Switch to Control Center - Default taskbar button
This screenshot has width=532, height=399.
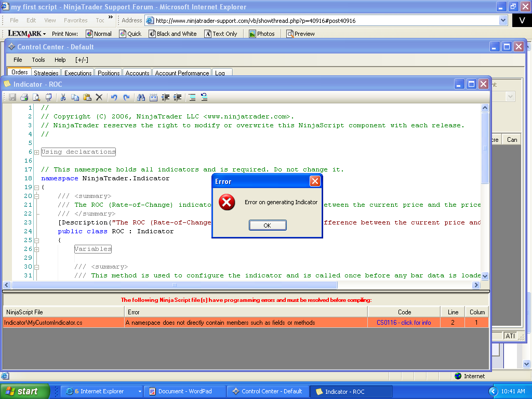pos(268,391)
